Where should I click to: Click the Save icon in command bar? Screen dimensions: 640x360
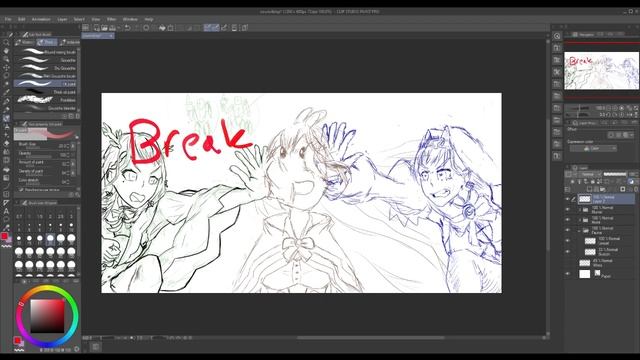pyautogui.click(x=112, y=28)
